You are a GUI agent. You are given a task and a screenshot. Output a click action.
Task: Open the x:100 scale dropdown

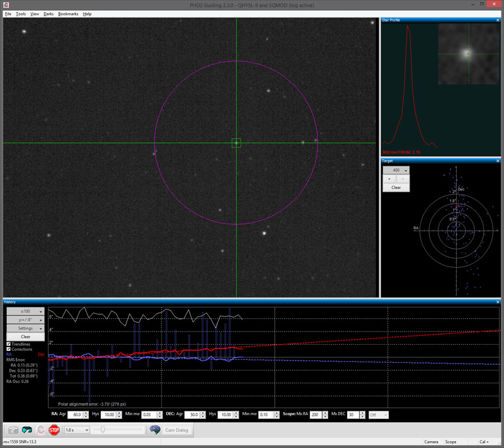tap(26, 311)
